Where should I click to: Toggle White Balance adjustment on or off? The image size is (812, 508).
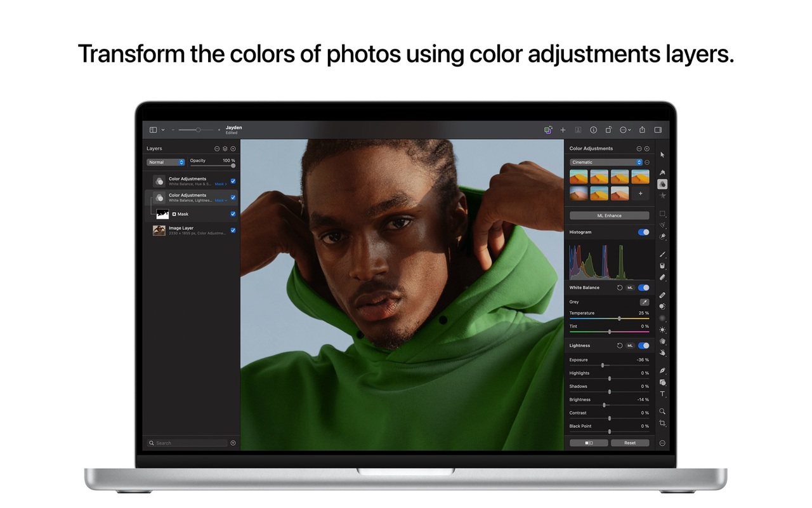click(644, 288)
